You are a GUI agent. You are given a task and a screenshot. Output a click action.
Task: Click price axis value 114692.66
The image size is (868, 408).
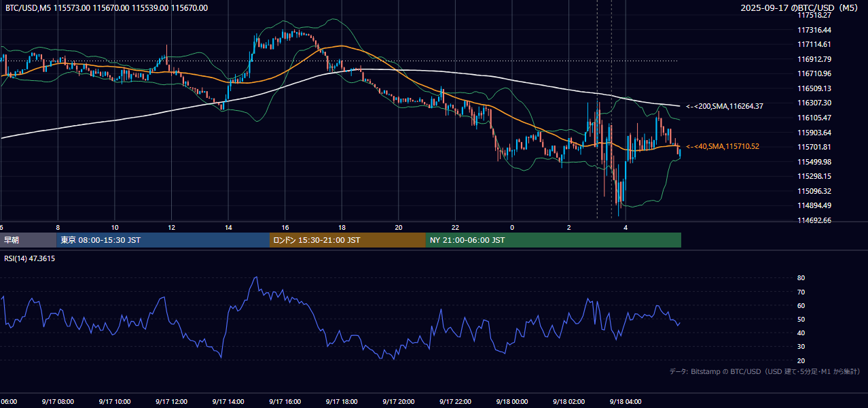pyautogui.click(x=814, y=220)
